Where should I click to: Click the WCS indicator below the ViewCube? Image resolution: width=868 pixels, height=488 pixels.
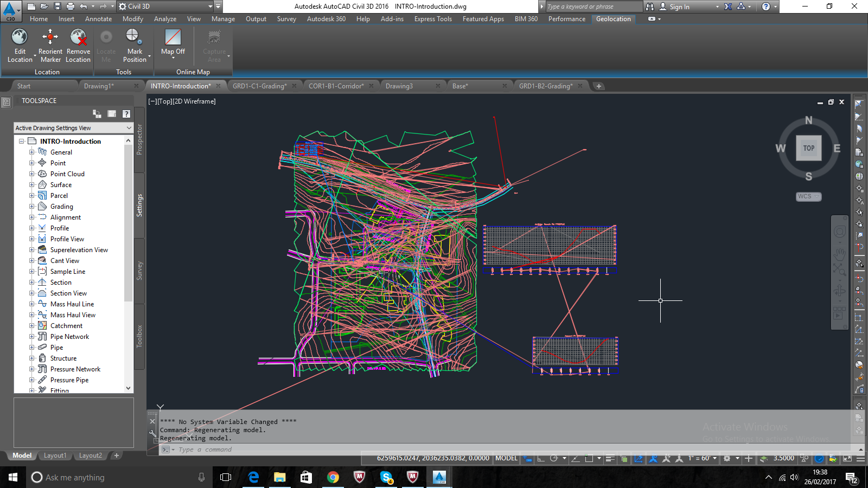[808, 196]
